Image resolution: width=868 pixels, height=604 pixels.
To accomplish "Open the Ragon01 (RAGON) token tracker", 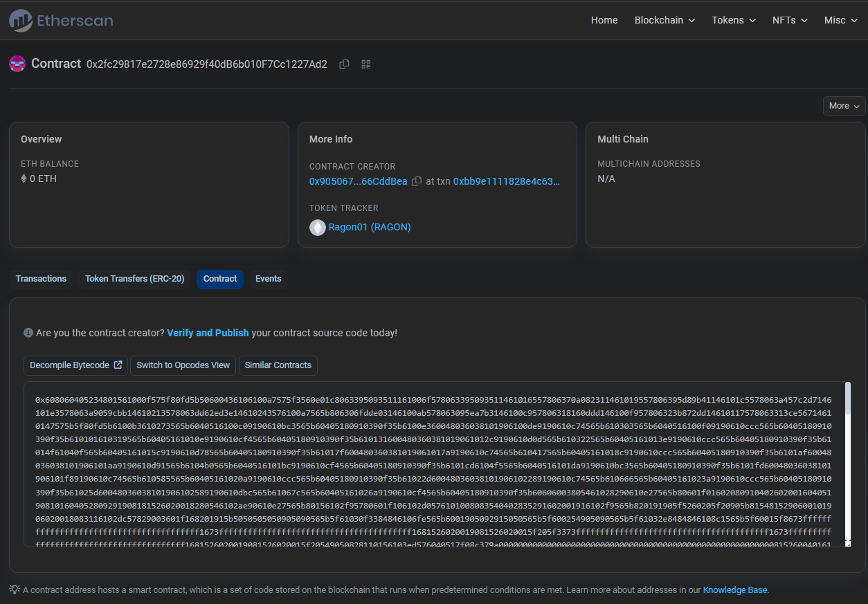I will click(x=370, y=227).
